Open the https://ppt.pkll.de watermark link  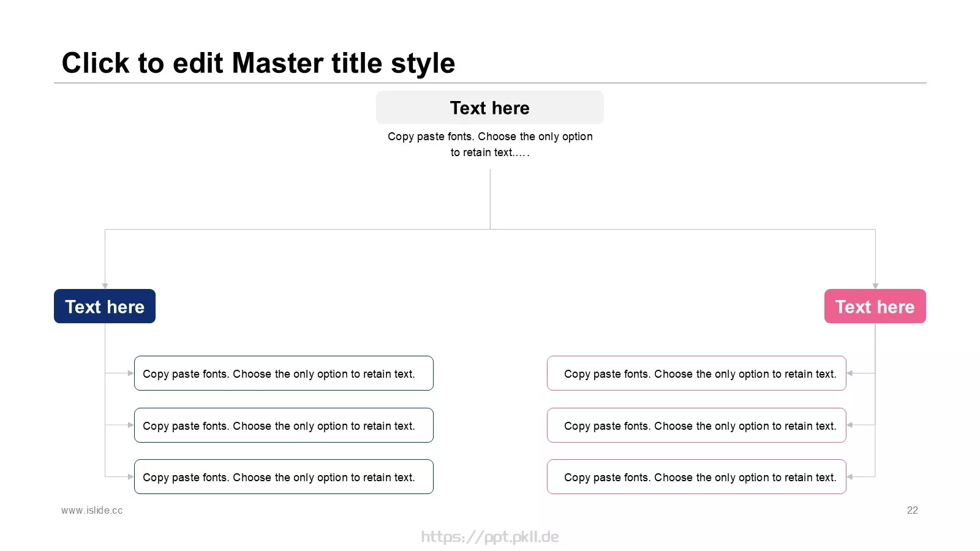[x=490, y=537]
